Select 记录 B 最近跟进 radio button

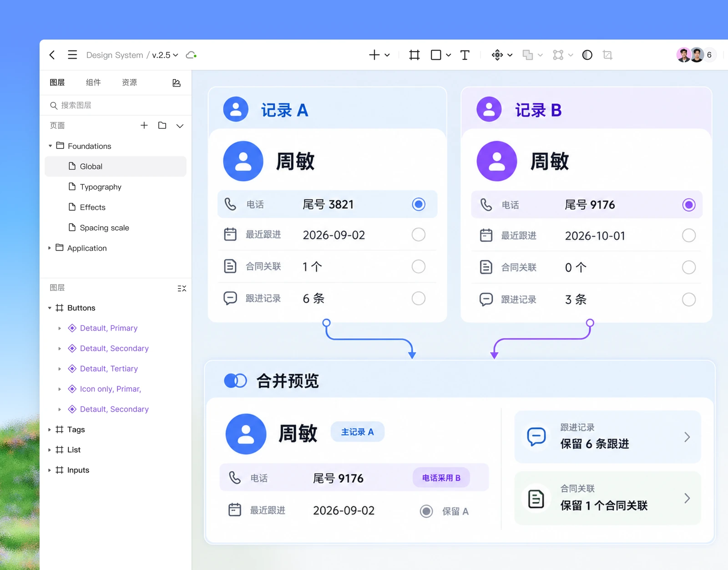tap(689, 235)
